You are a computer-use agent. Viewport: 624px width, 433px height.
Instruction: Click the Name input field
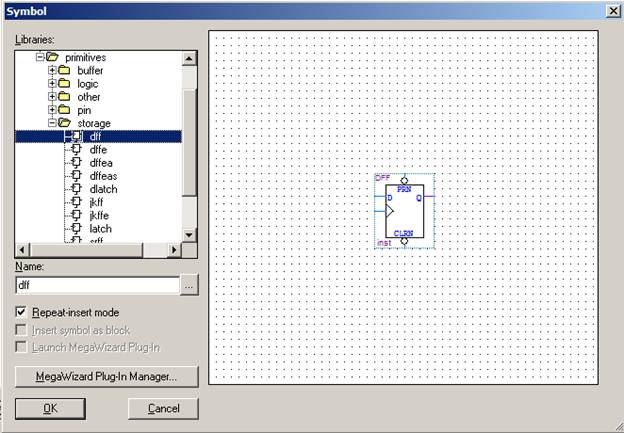(x=96, y=285)
